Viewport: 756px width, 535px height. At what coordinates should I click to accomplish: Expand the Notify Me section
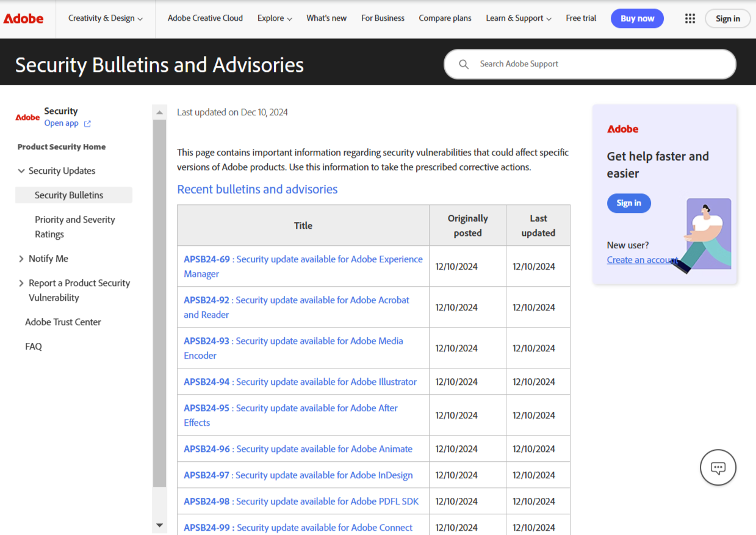coord(22,259)
